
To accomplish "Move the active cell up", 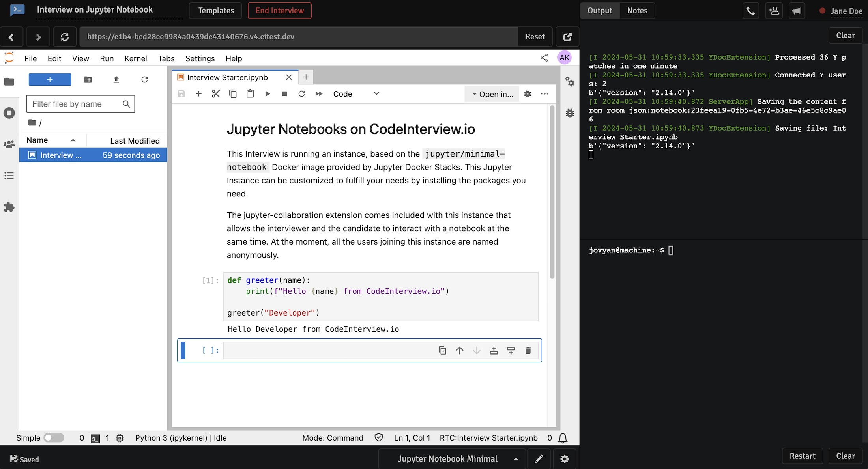I will [x=460, y=350].
